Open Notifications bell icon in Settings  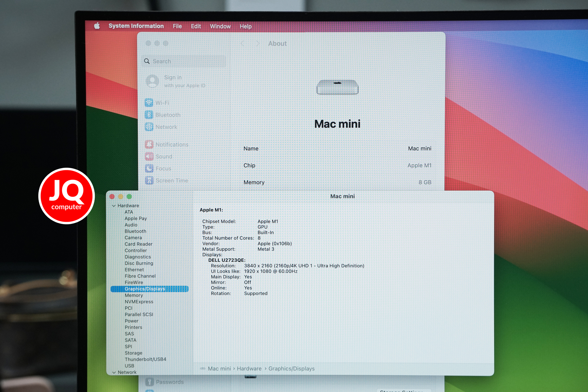(x=149, y=144)
